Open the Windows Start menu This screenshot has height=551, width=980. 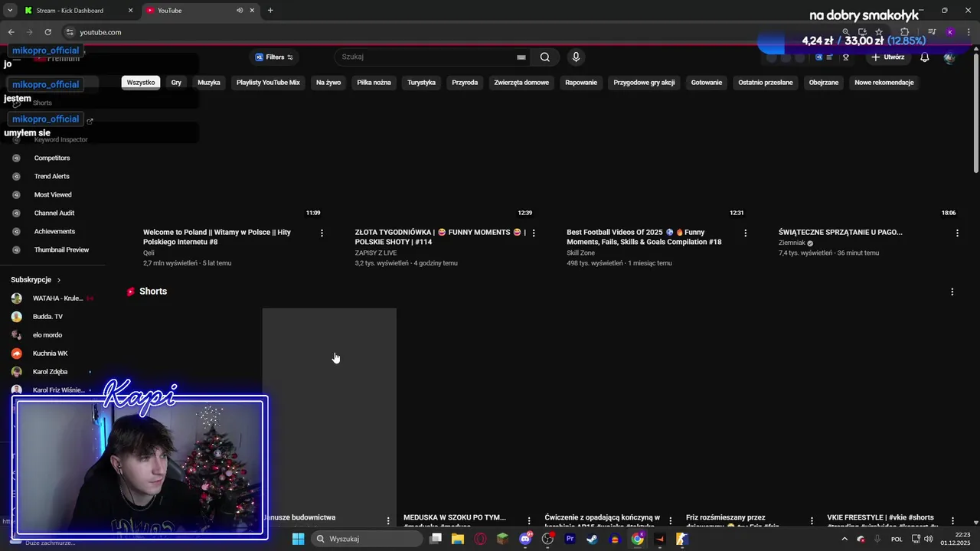point(298,539)
